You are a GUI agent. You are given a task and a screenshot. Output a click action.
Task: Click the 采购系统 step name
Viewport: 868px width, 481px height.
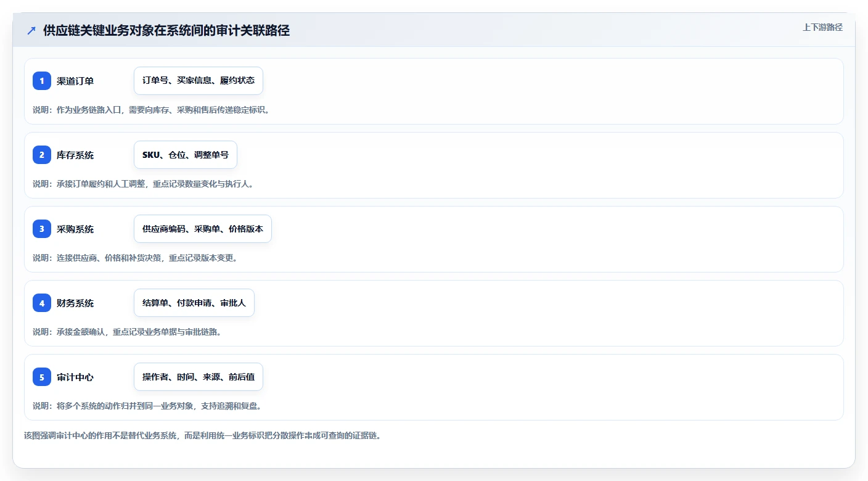(x=75, y=229)
